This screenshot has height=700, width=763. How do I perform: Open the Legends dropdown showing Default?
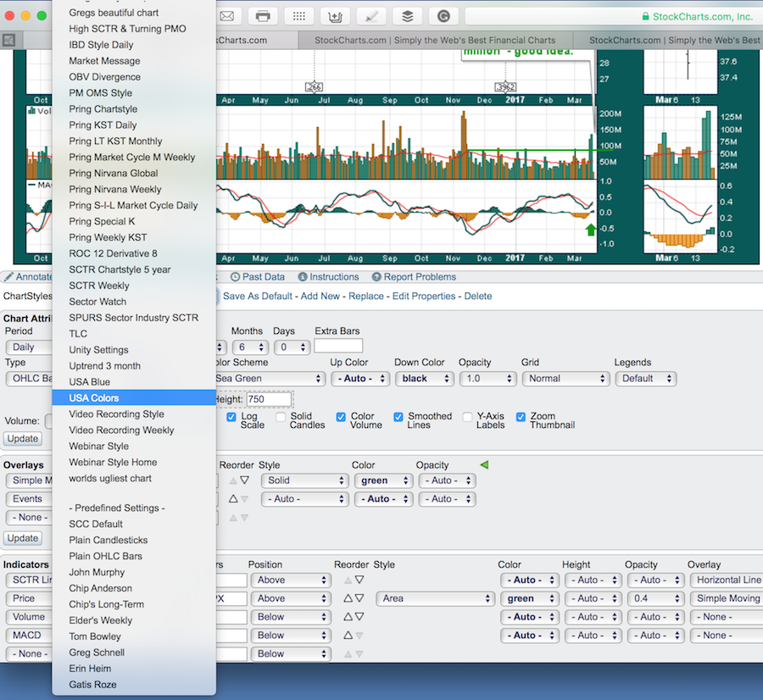pos(645,379)
